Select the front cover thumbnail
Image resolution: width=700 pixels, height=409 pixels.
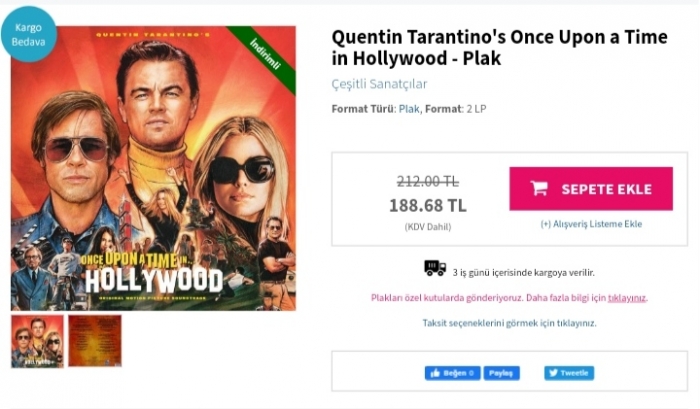click(x=38, y=341)
